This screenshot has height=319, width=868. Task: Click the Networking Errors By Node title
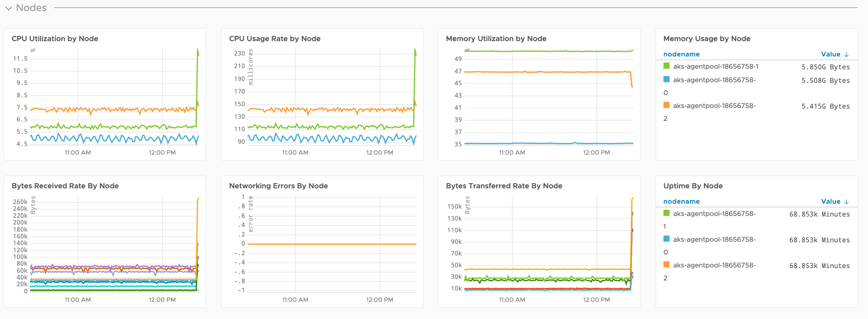click(278, 186)
